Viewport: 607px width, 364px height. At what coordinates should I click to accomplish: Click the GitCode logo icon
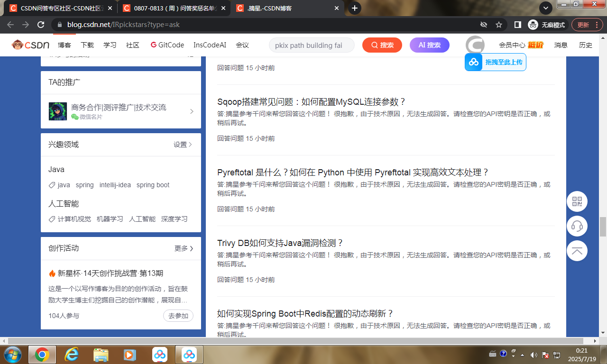coord(154,45)
